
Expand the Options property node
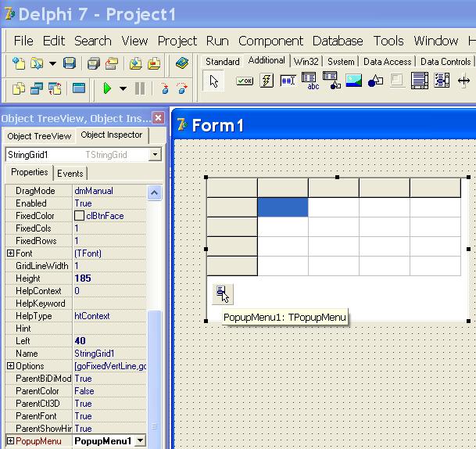(x=10, y=366)
